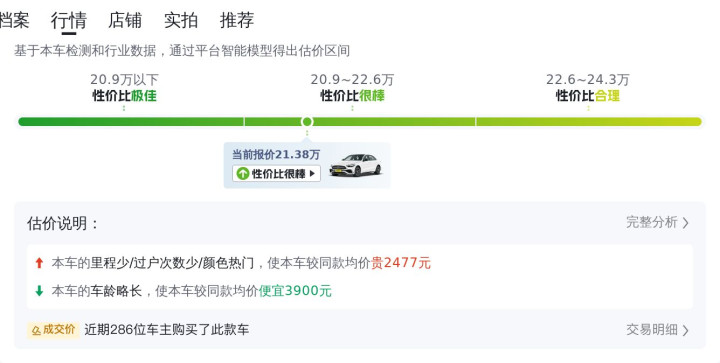Viewport: 720px width, 363px height.
Task: Open the 档案 tab
Action: pyautogui.click(x=14, y=20)
